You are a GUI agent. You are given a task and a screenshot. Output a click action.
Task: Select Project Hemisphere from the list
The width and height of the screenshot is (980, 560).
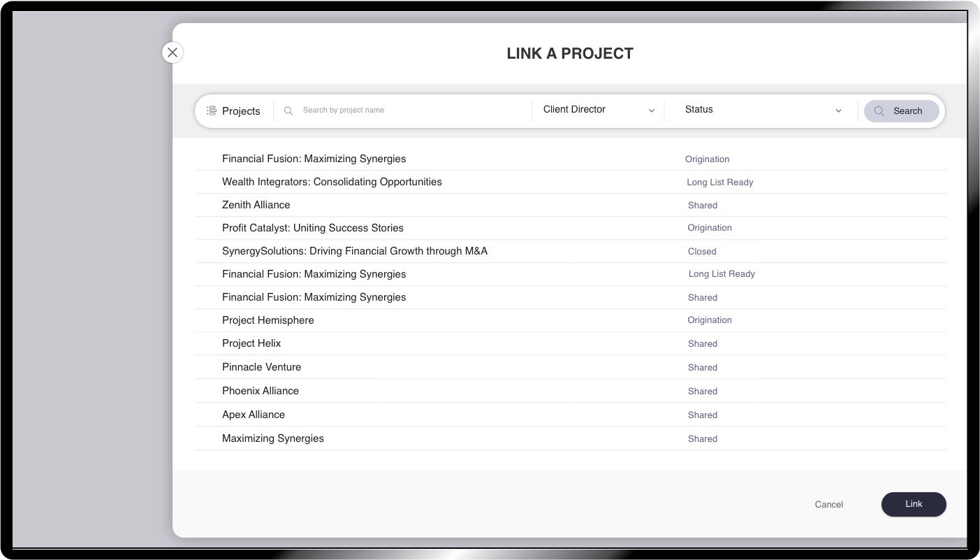268,320
